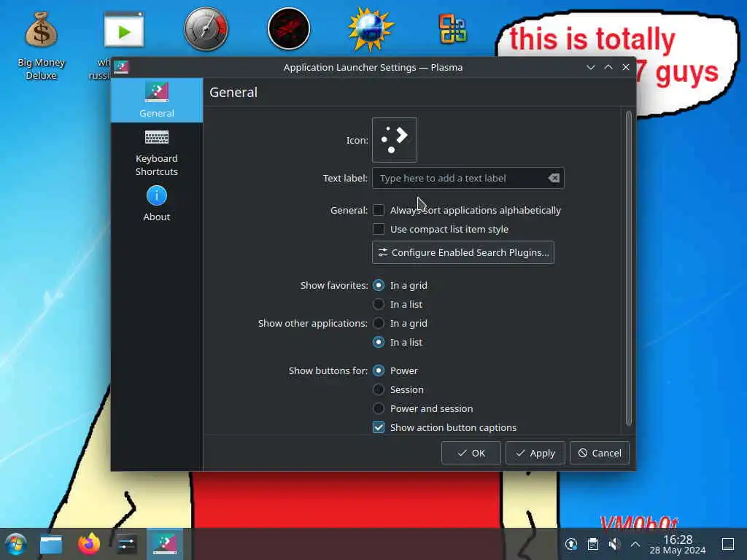The height and width of the screenshot is (560, 747).
Task: Clear the text label field with backspace icon
Action: tap(554, 178)
